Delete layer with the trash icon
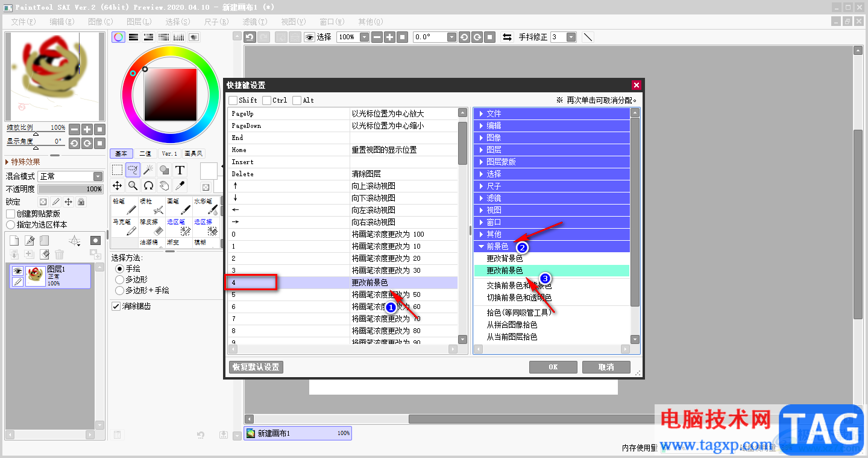Viewport: 868px width, 458px height. (x=59, y=255)
